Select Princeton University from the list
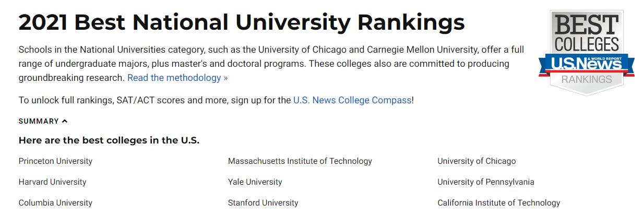The width and height of the screenshot is (644, 216). (x=55, y=161)
